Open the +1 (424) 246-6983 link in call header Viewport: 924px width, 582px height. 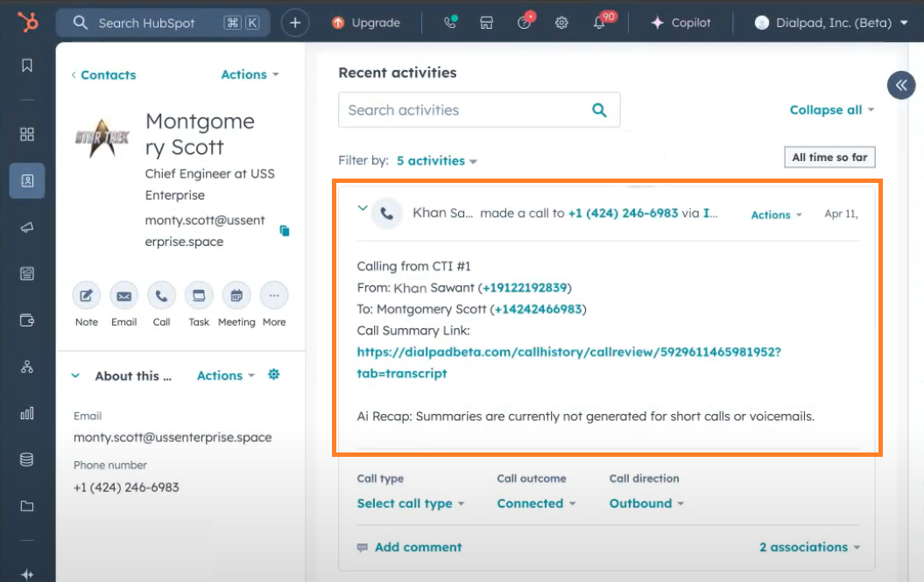coord(623,214)
